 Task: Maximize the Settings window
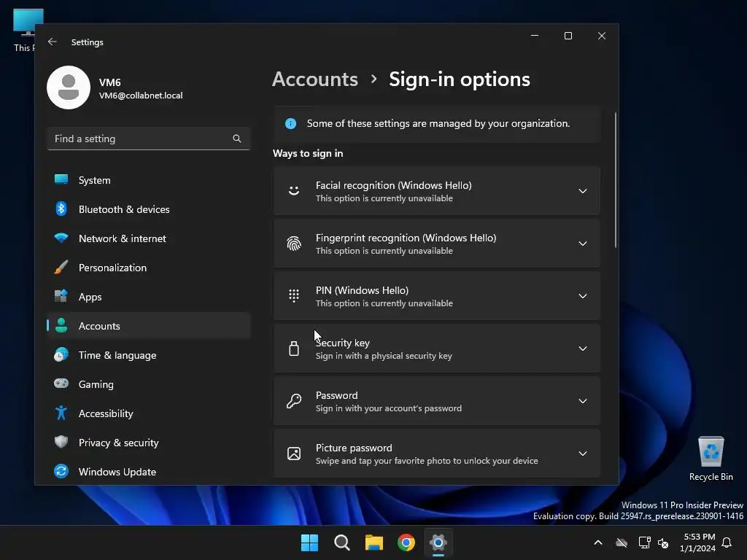coord(568,36)
